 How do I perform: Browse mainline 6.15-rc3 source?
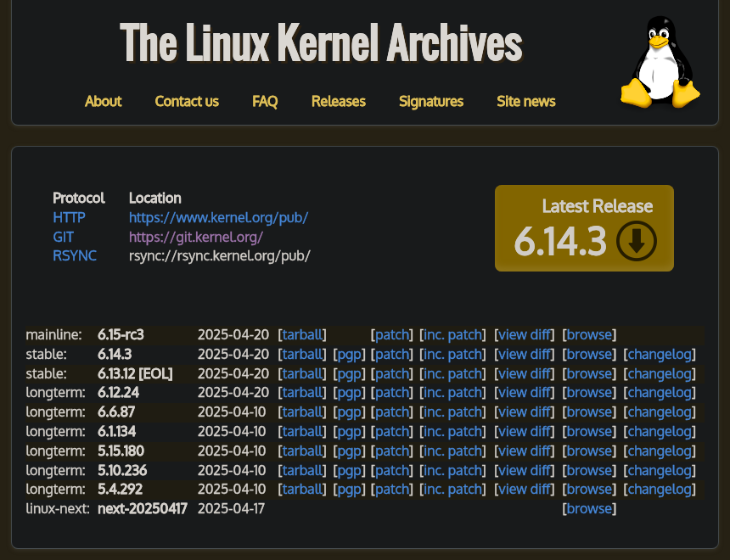pyautogui.click(x=589, y=334)
